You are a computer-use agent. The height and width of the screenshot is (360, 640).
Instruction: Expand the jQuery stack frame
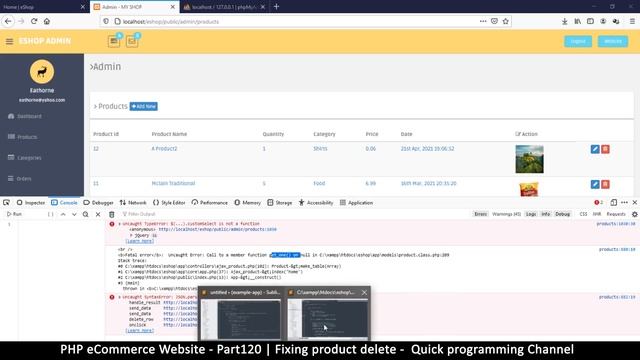pyautogui.click(x=131, y=236)
